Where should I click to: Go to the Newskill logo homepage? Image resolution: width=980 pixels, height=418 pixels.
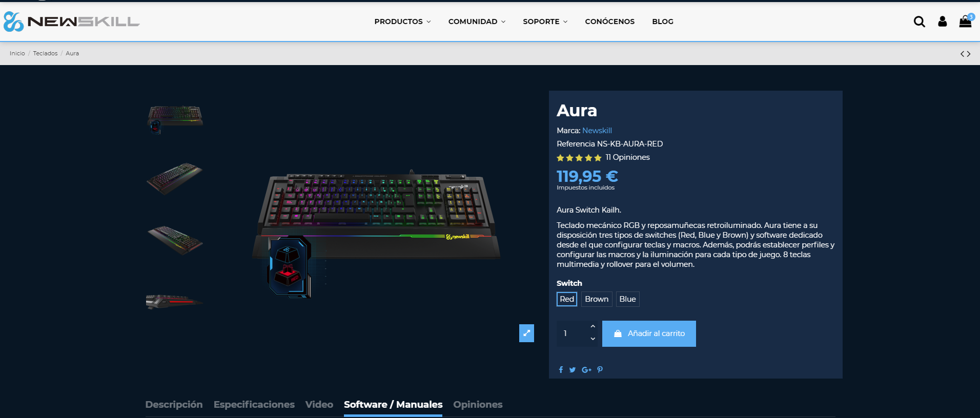71,22
